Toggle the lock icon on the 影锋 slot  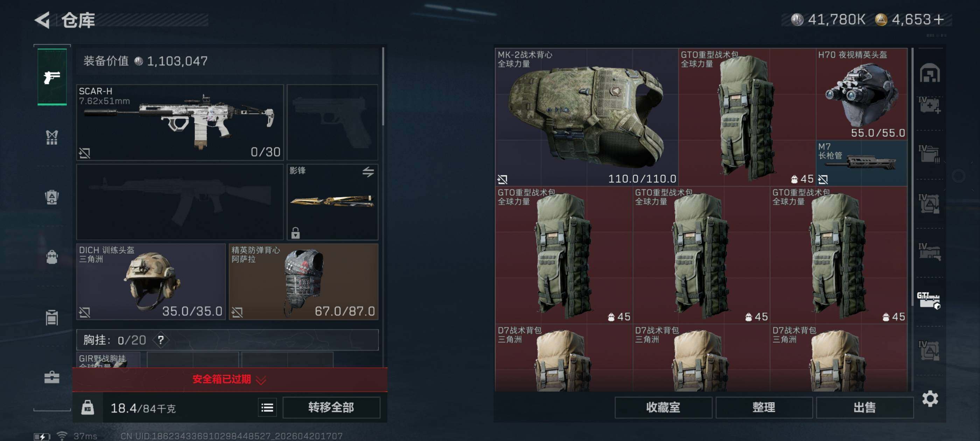[296, 232]
